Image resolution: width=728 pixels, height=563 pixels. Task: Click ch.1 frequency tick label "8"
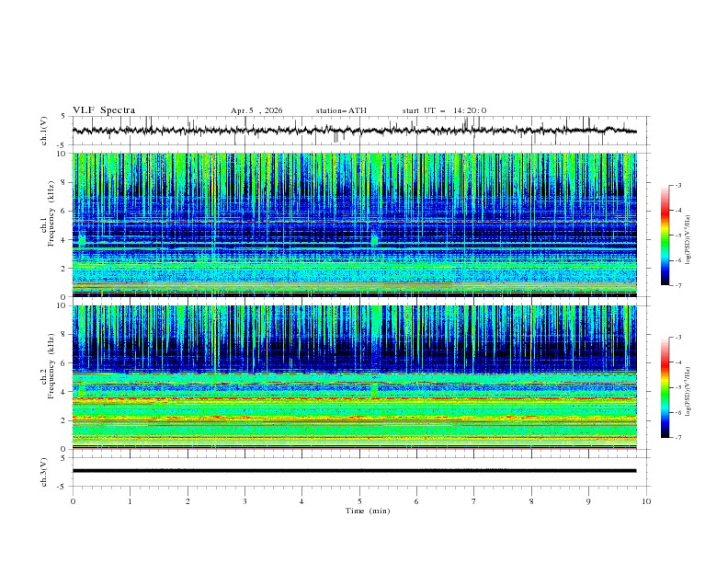[64, 182]
